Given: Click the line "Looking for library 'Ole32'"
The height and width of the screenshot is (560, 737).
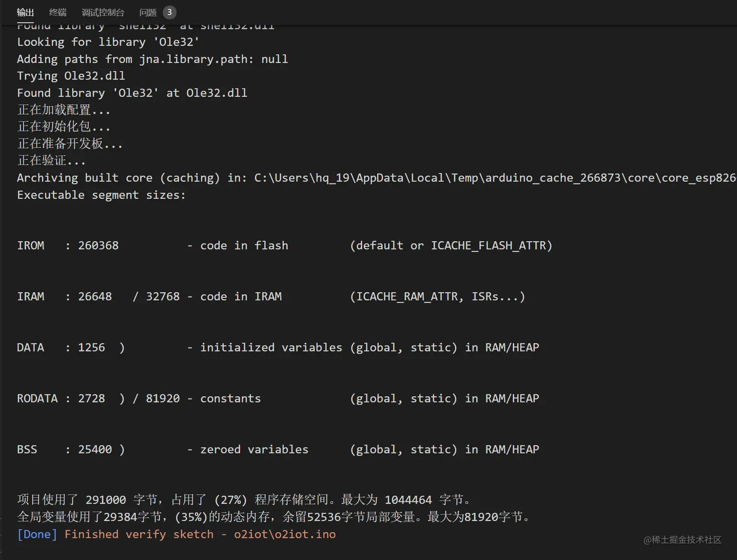Looking at the screenshot, I should (x=108, y=42).
